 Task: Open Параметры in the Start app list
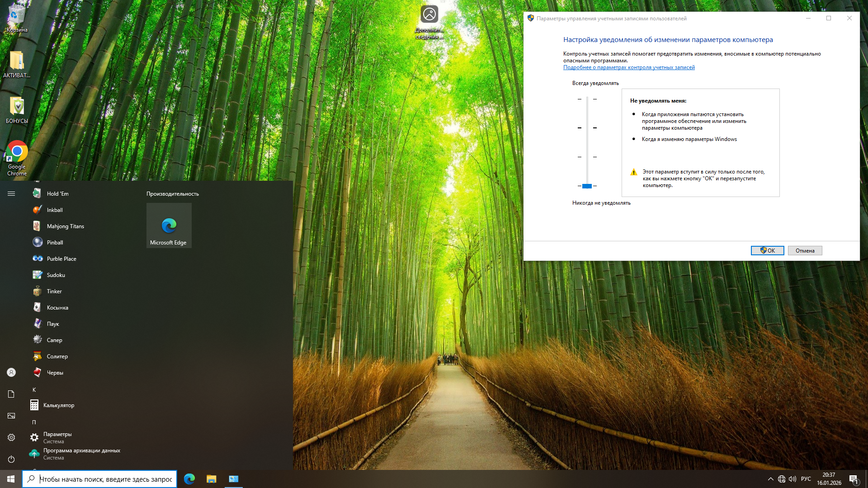(57, 437)
